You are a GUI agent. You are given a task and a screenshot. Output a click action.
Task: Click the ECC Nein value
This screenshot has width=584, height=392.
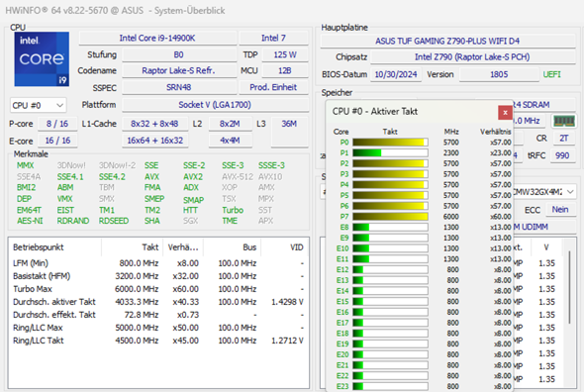click(x=560, y=210)
